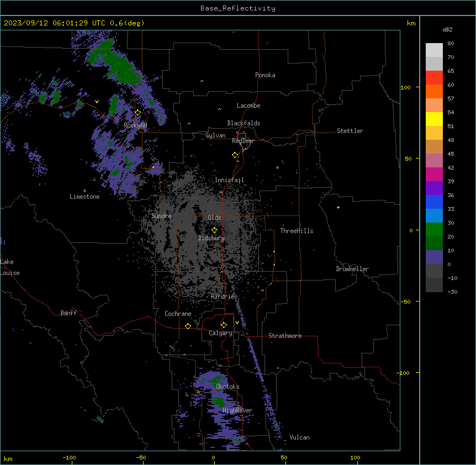Click the yellow 54 dBZ legend swatch
The height and width of the screenshot is (465, 476).
(434, 119)
